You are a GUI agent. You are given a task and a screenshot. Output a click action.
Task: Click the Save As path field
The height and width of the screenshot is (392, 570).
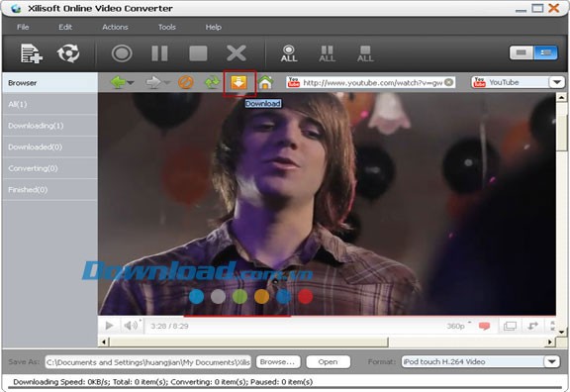(148, 362)
